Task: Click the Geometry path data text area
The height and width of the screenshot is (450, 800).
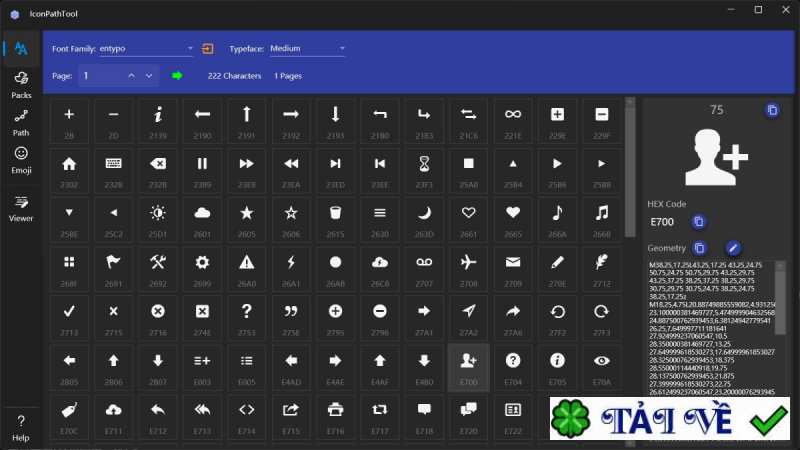Action: tap(711, 329)
